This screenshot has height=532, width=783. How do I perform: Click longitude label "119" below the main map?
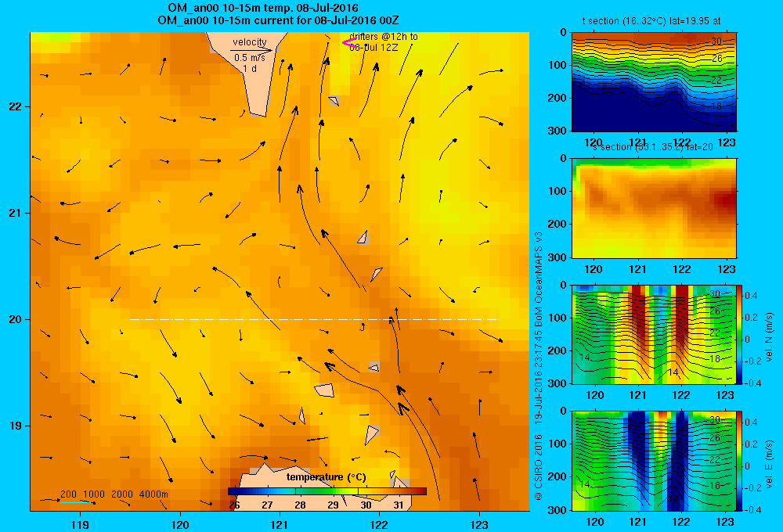(x=80, y=524)
